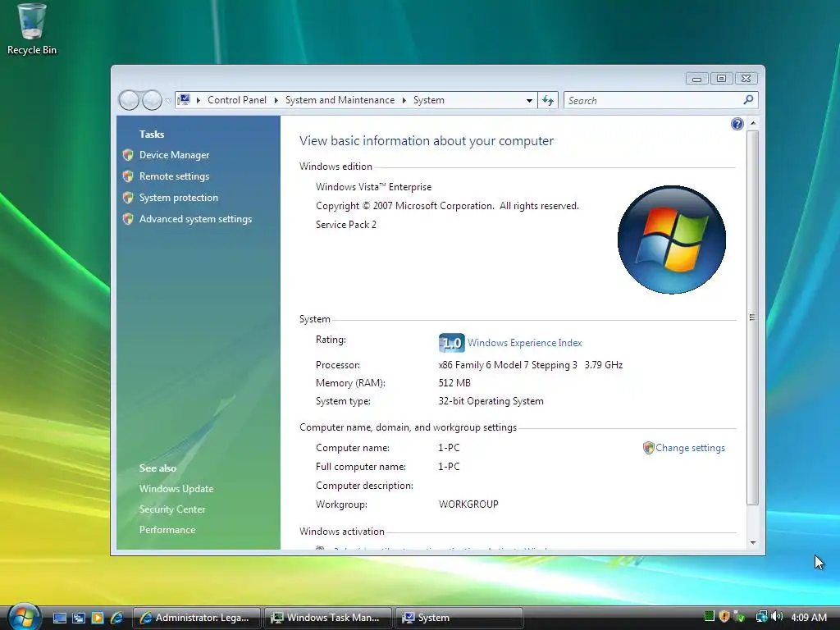Click the green CPU usage tray icon
Screen dimensions: 840x630
click(x=710, y=617)
